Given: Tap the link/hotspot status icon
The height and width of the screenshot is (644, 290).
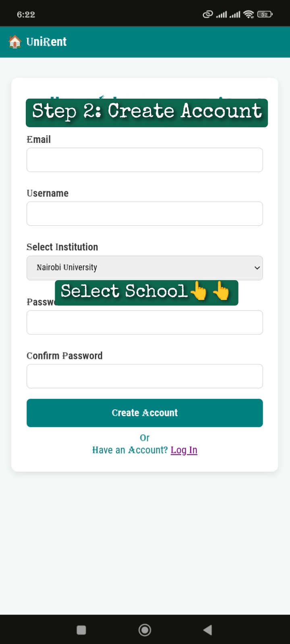Looking at the screenshot, I should tap(207, 14).
